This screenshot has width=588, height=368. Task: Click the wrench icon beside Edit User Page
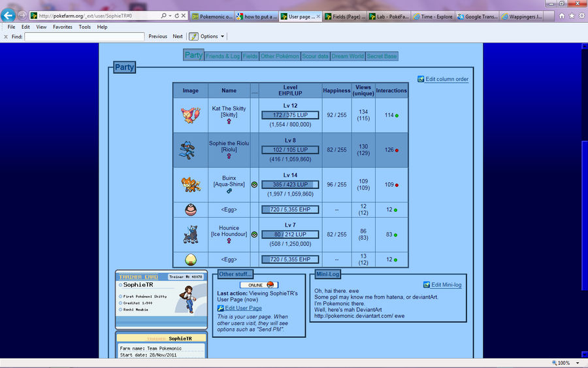[x=221, y=308]
